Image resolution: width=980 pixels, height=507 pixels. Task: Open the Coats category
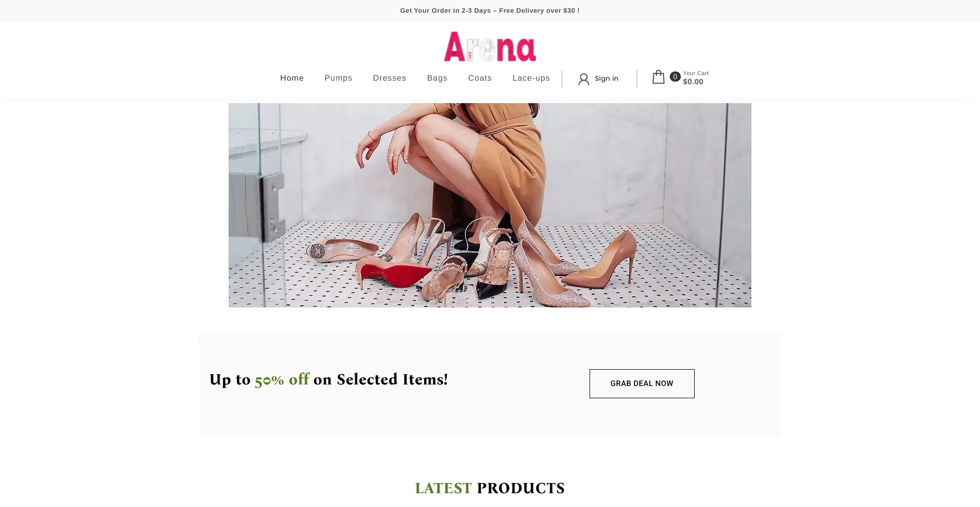480,78
